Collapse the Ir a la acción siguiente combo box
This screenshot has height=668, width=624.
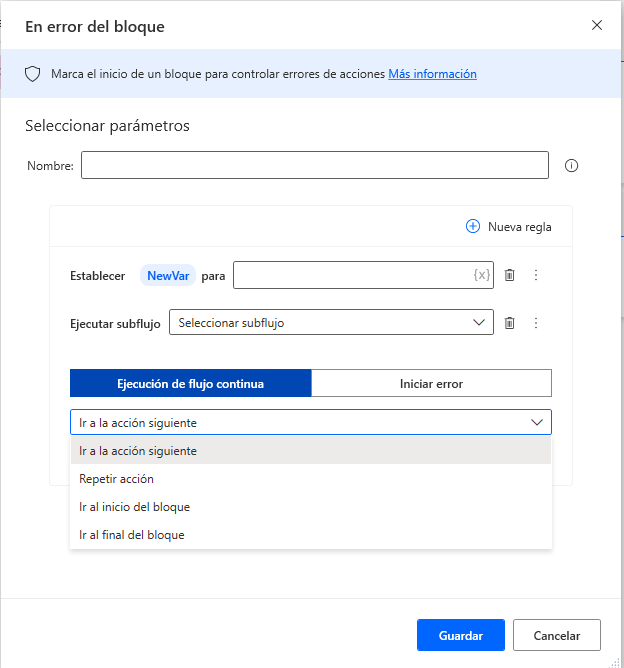[x=311, y=422]
